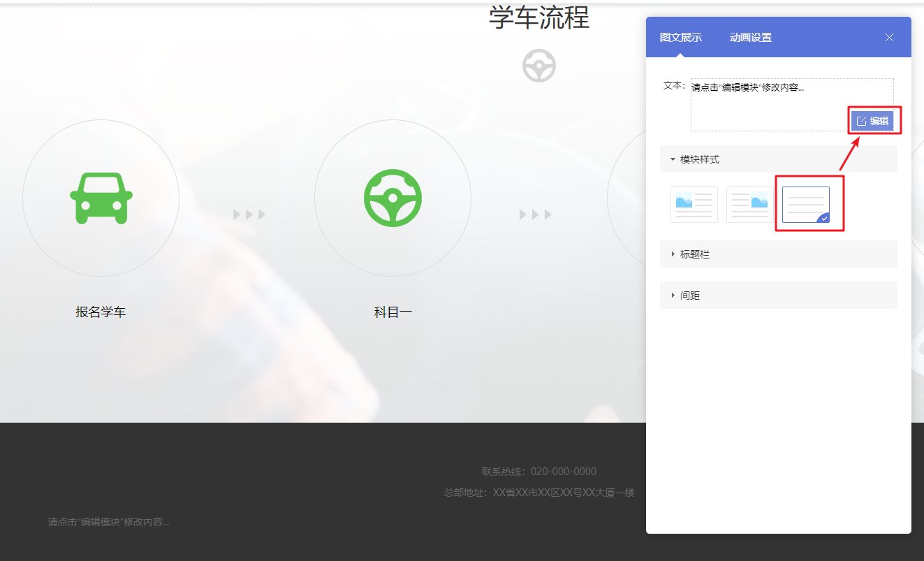Screen dimensions: 924x561
Task: Click the gray steering wheel icon under 学车流程
Action: click(539, 66)
